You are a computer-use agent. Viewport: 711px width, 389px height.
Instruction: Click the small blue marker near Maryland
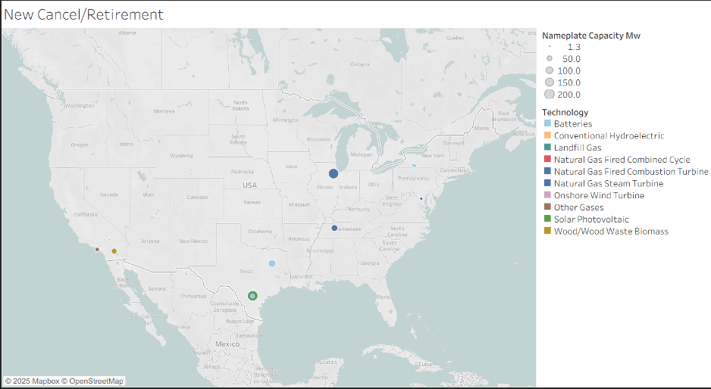(x=421, y=199)
